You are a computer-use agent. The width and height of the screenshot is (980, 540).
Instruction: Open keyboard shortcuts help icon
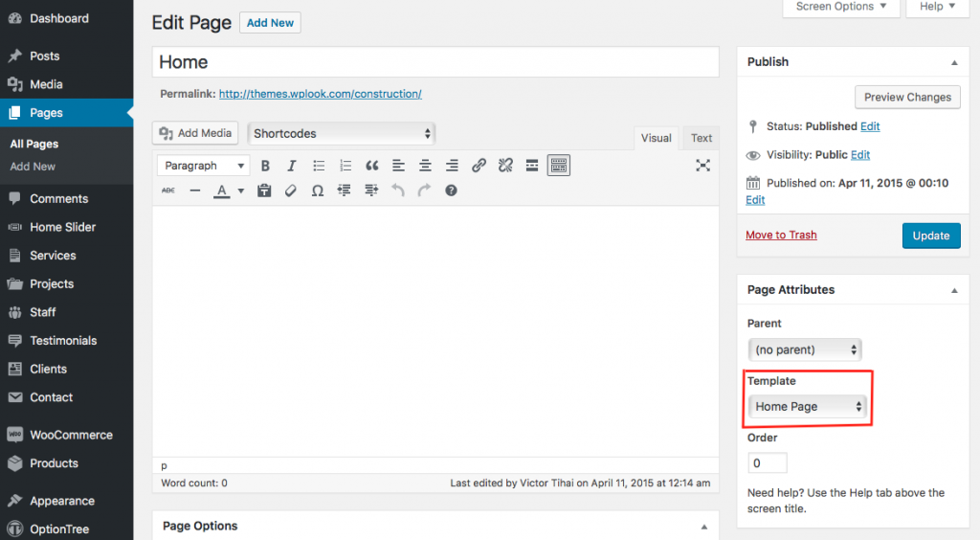click(x=451, y=191)
